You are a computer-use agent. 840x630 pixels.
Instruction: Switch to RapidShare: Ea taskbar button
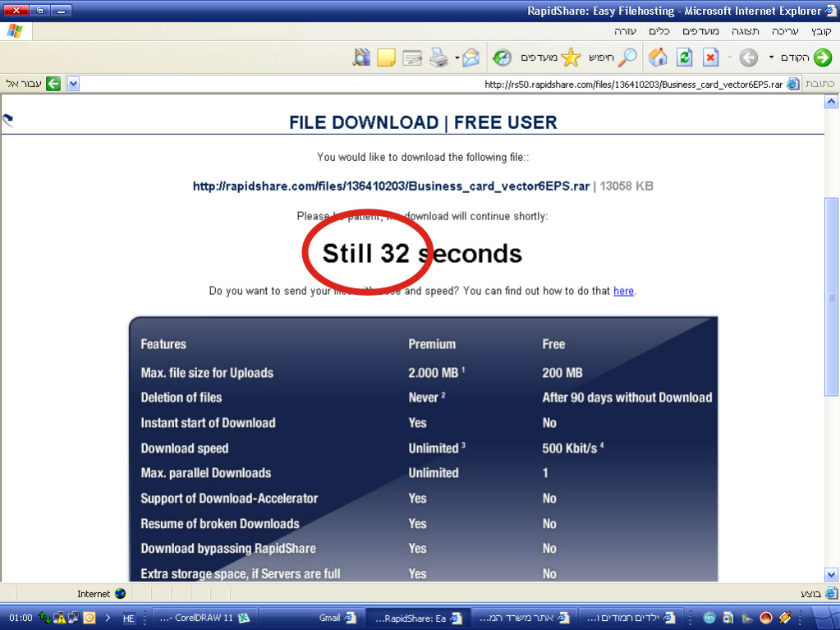coord(418,618)
